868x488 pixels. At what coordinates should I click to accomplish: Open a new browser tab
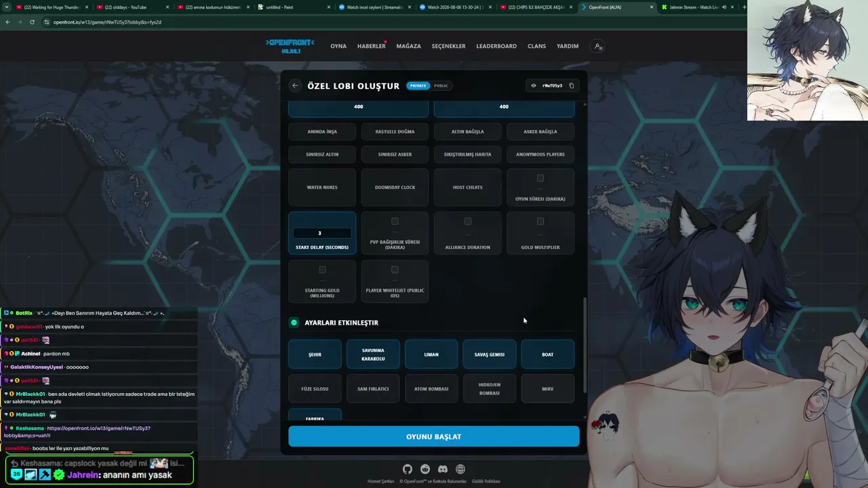(x=744, y=7)
